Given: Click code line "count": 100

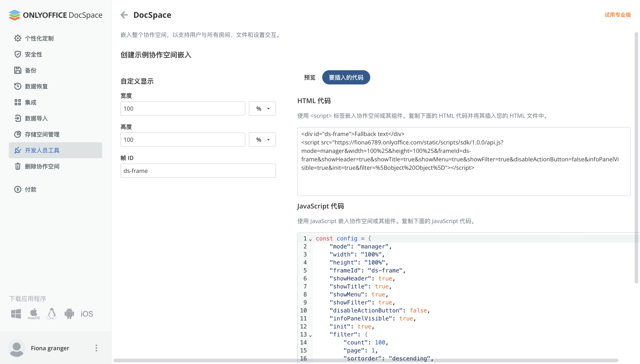Looking at the screenshot, I should (366, 342).
